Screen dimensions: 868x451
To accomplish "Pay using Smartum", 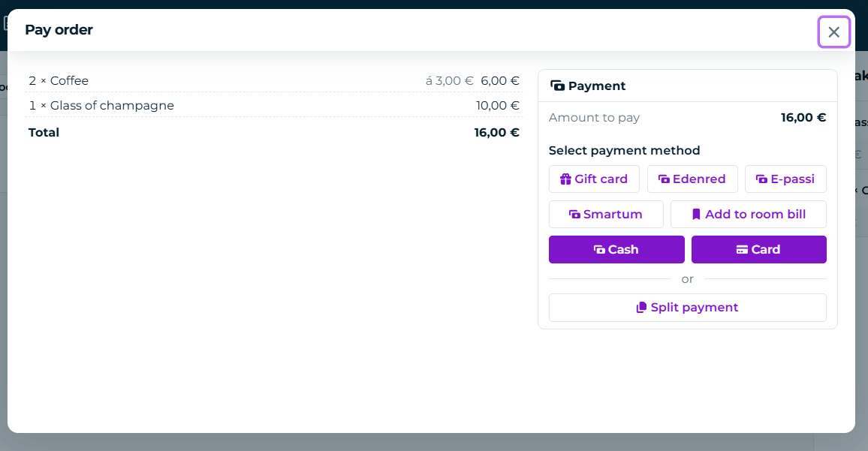I will pyautogui.click(x=606, y=214).
